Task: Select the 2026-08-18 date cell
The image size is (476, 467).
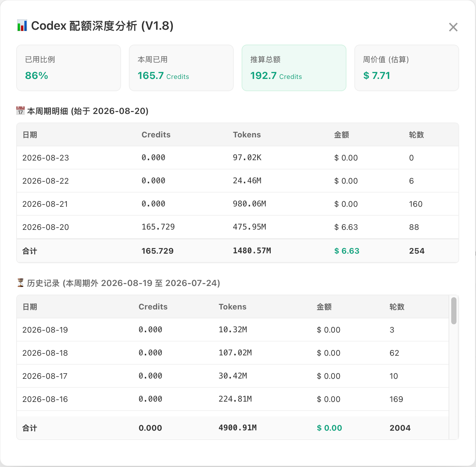Action: tap(45, 353)
